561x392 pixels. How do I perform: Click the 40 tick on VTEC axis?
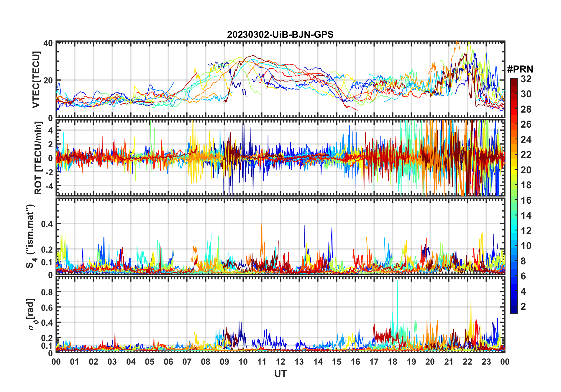tap(48, 43)
